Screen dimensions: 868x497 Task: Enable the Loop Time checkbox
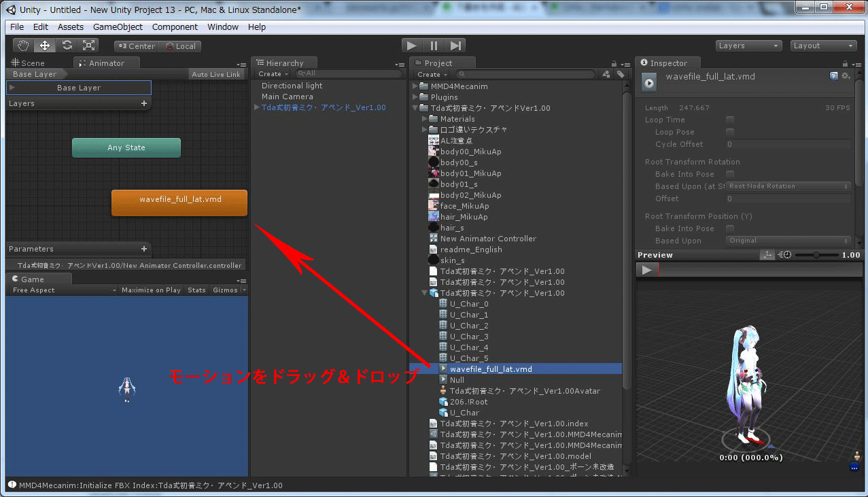pyautogui.click(x=731, y=120)
